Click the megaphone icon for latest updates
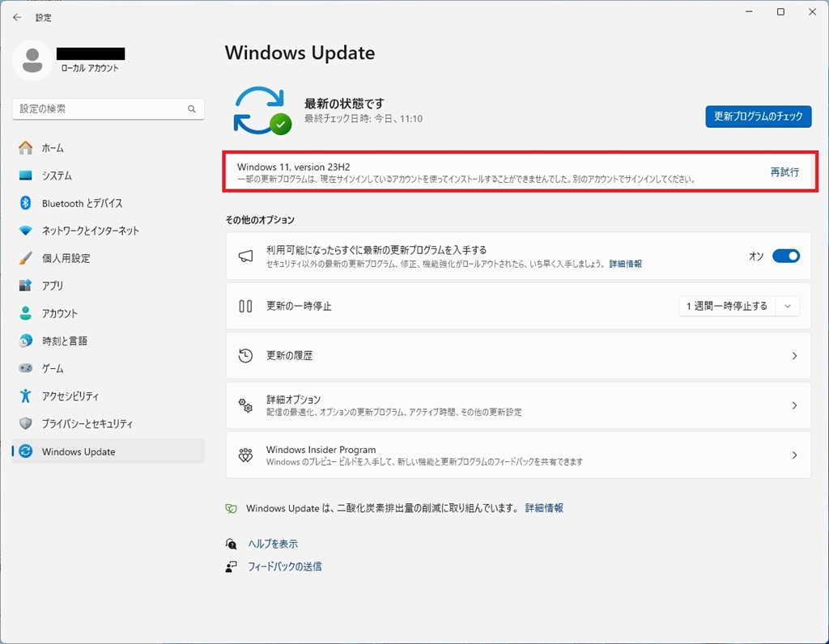Image resolution: width=829 pixels, height=644 pixels. click(x=245, y=256)
